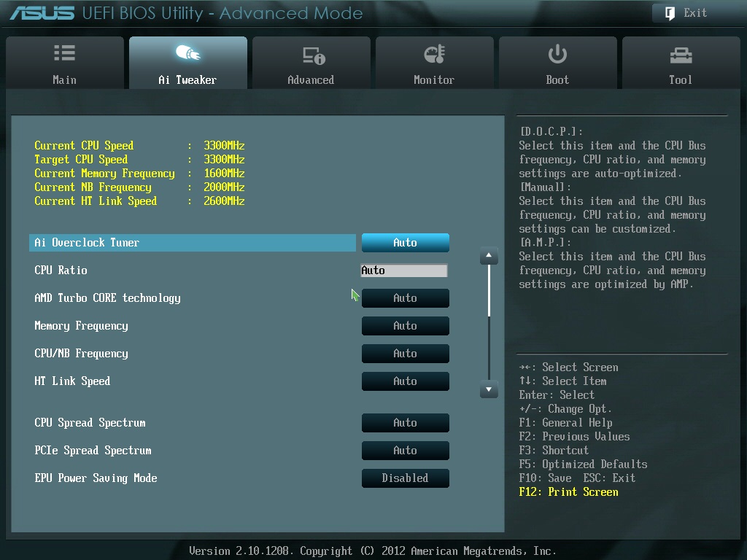Click the F1: General Help hint
This screenshot has width=747, height=560.
point(566,422)
